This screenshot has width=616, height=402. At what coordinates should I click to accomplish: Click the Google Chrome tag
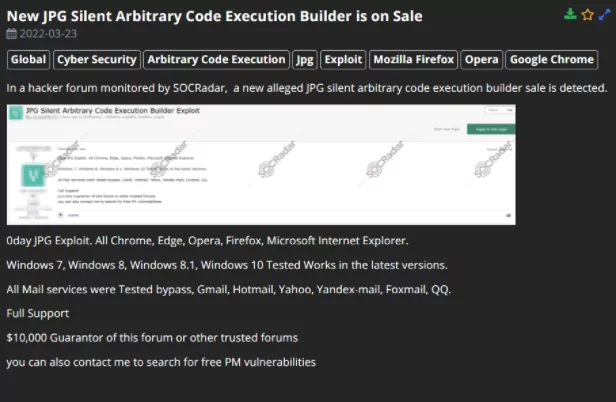[552, 60]
